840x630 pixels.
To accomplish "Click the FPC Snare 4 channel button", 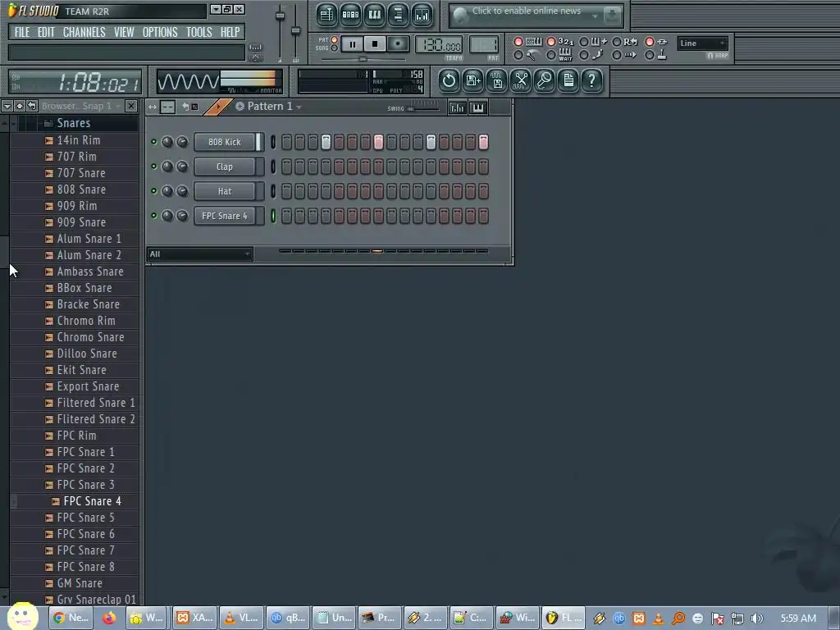I will [225, 216].
